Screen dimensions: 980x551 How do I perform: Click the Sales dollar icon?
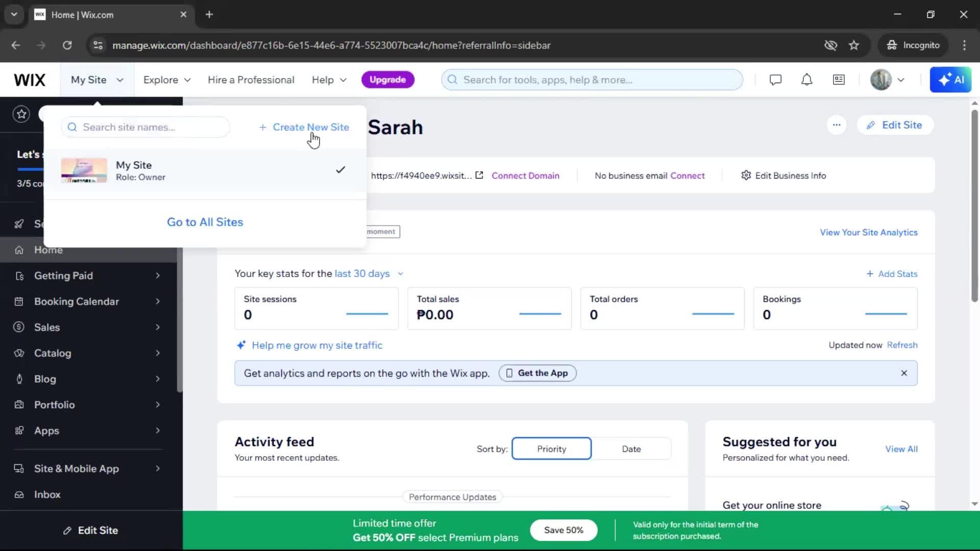coord(19,327)
